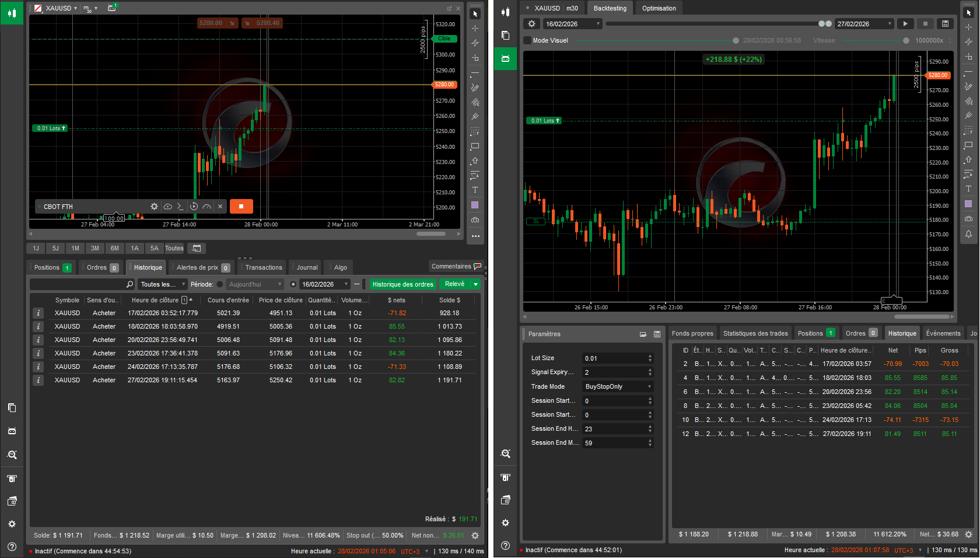Start the backtest with the play button
This screenshot has width=980, height=558.
point(905,23)
